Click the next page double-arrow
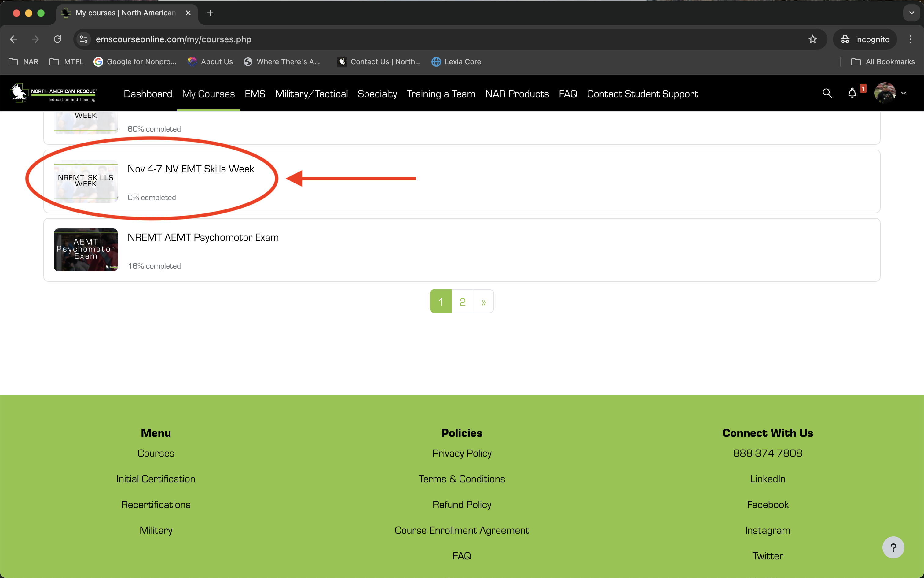 click(484, 301)
